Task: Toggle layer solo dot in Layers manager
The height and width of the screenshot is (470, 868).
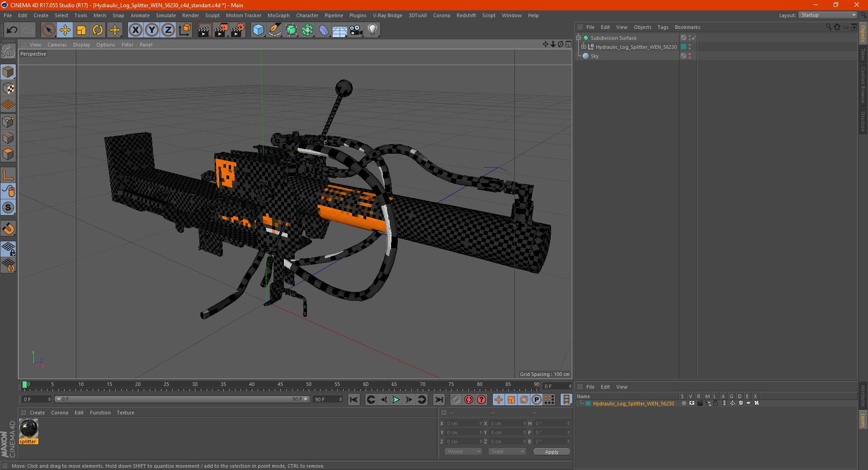Action: [684, 404]
